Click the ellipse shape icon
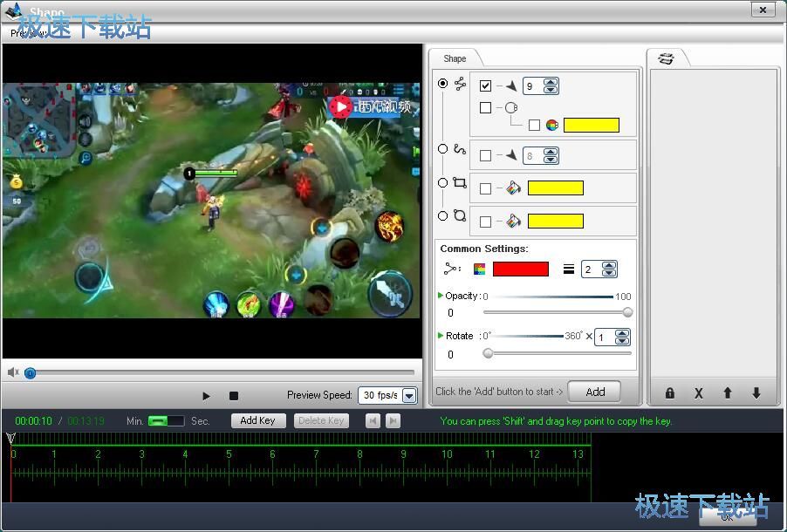The height and width of the screenshot is (532, 787). tap(460, 215)
